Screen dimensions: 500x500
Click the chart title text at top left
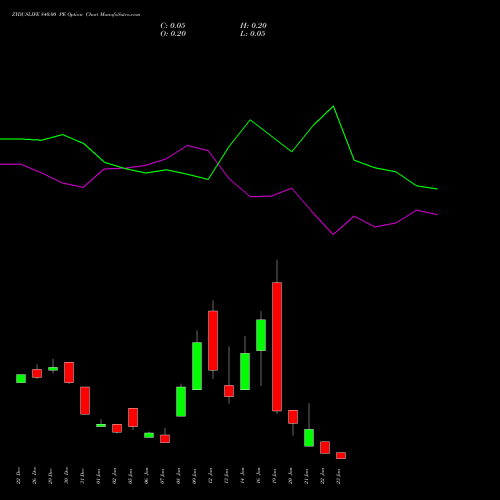pyautogui.click(x=76, y=15)
